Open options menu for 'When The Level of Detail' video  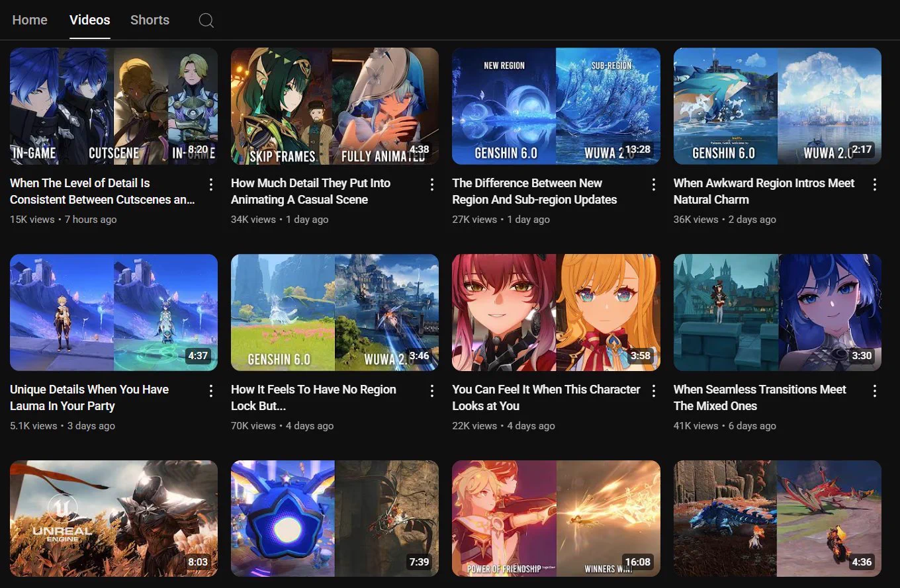(211, 184)
